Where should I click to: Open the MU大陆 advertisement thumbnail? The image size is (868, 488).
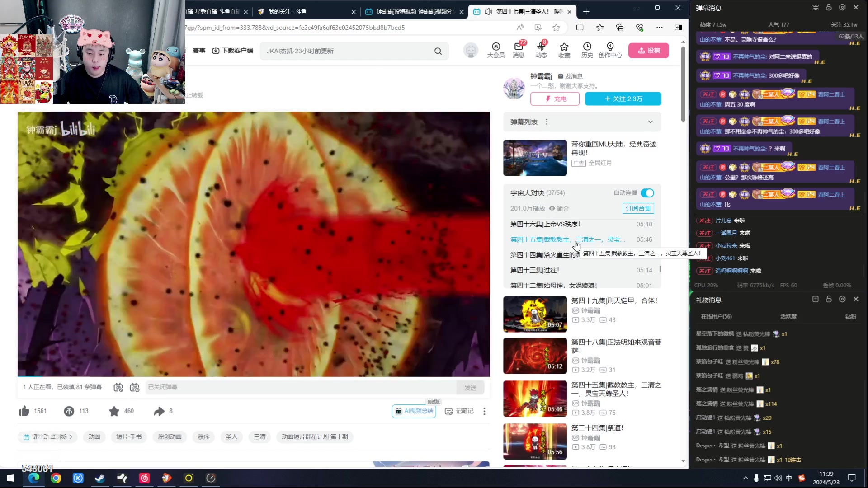tap(535, 158)
